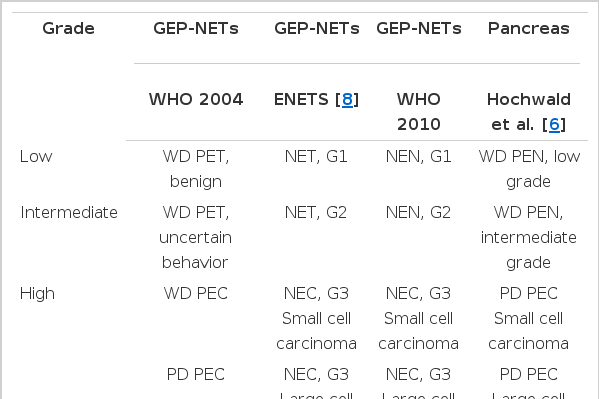Open reference link 6 after Hochwald et al.
Viewport: 599px width, 399px height.
[554, 125]
